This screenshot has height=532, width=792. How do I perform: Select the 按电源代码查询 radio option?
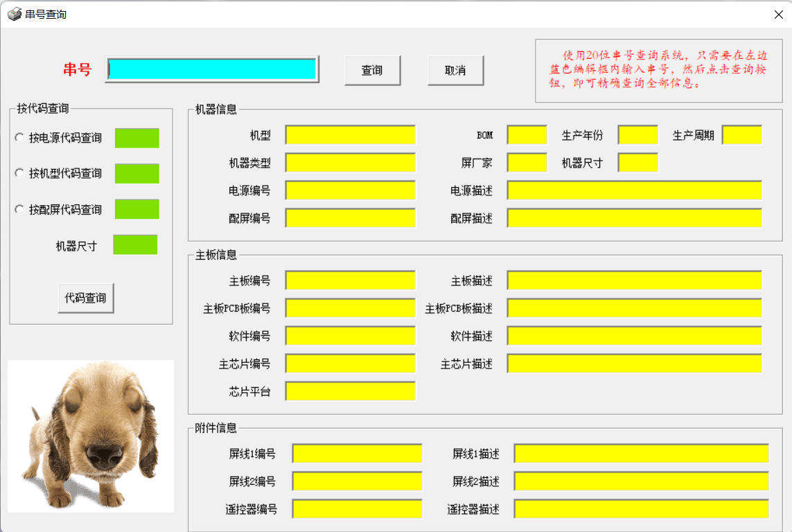point(19,138)
